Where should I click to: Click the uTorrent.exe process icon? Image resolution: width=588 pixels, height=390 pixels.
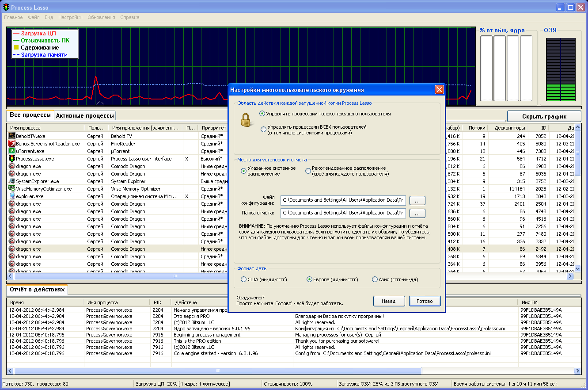pos(12,151)
